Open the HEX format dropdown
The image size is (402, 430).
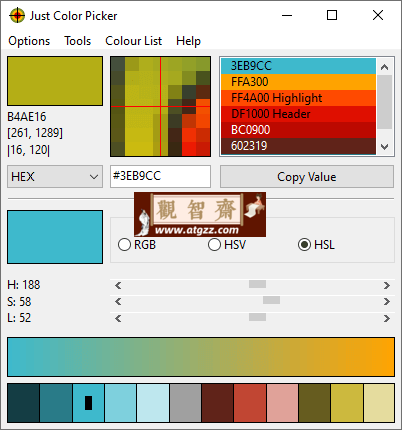click(55, 176)
